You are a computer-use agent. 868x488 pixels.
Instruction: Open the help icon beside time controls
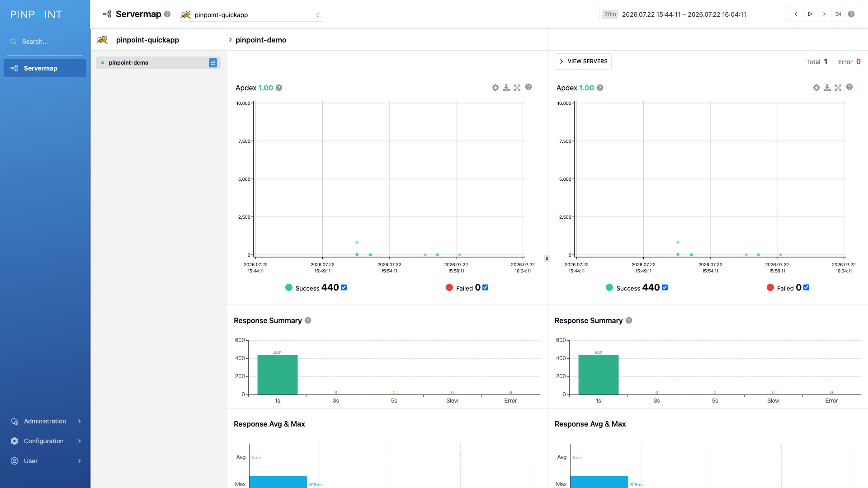851,14
